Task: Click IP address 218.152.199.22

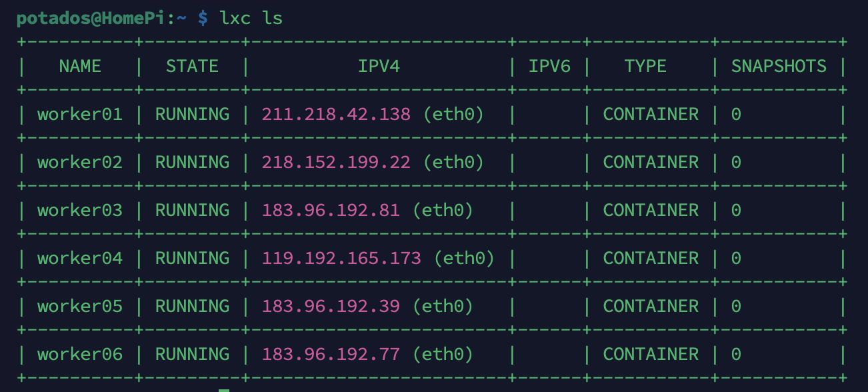Action: coord(336,162)
